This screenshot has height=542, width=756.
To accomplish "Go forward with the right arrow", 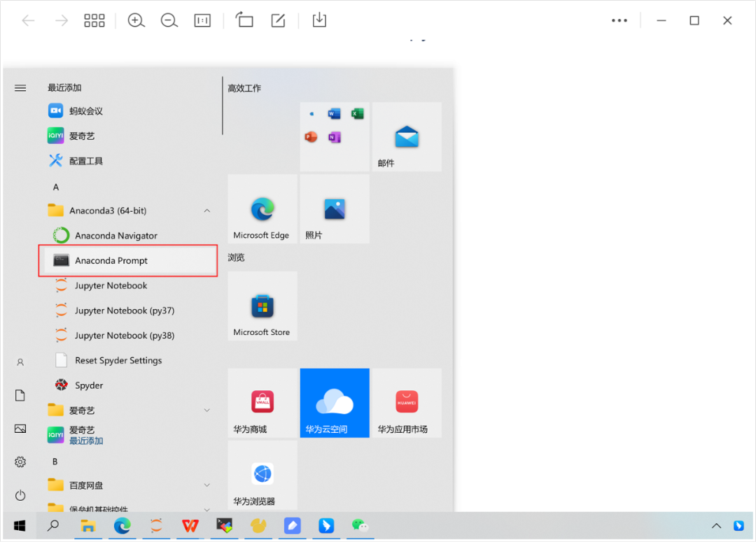I will point(61,20).
